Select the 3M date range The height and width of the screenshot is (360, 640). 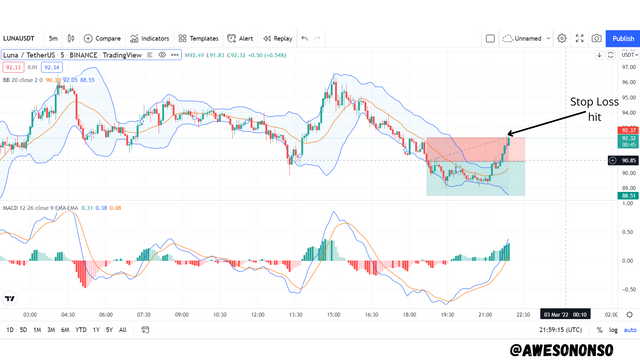51,330
